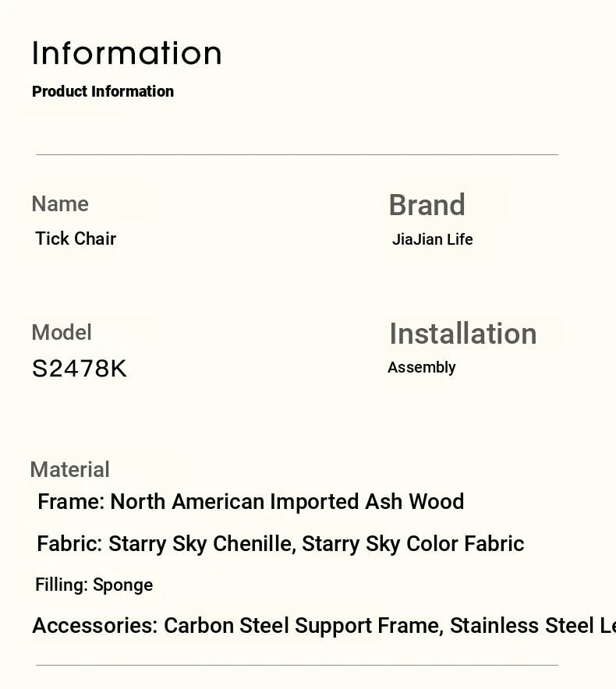
Task: Click the words Imported Ash Wood
Action: click(366, 501)
